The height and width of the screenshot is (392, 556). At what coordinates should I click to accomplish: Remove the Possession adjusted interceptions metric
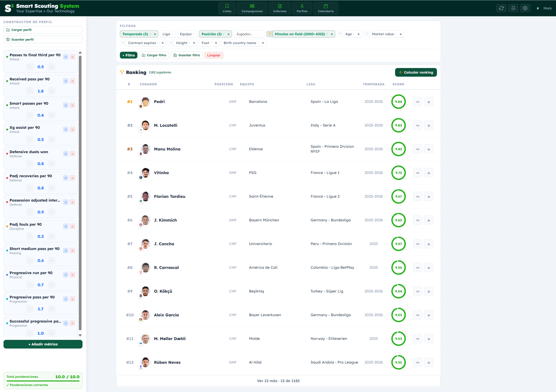[72, 202]
